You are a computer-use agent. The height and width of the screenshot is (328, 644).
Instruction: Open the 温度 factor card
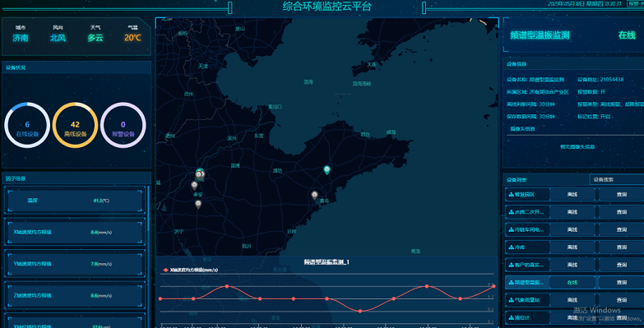75,201
